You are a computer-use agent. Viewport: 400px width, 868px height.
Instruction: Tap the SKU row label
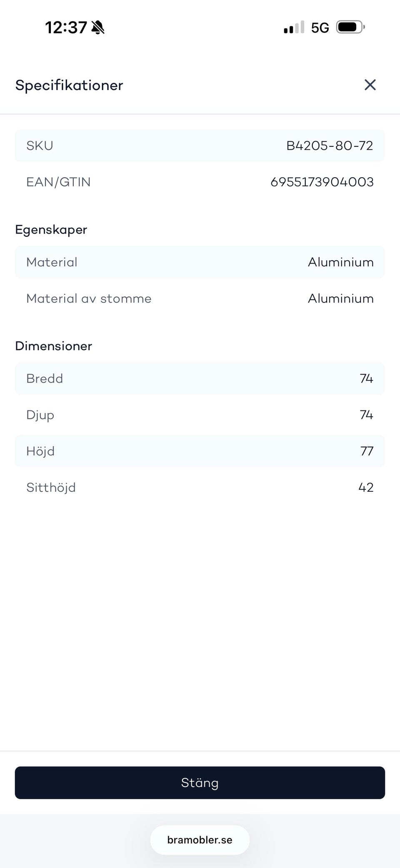[40, 146]
